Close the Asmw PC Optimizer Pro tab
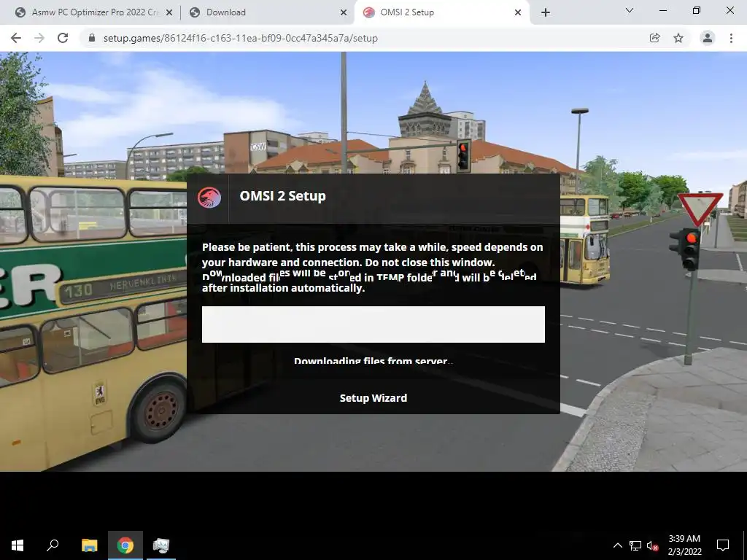747x560 pixels. point(169,13)
